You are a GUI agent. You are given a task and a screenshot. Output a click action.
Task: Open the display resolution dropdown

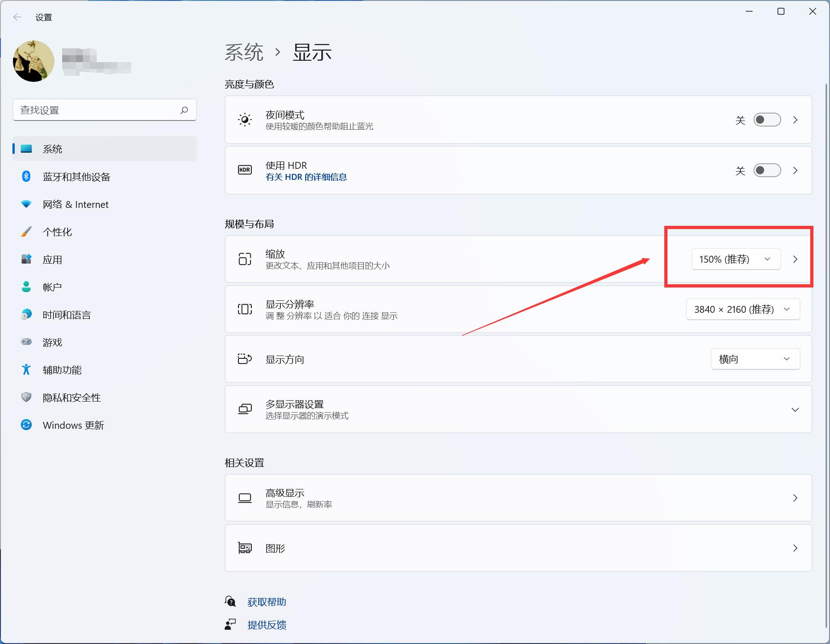(x=742, y=309)
